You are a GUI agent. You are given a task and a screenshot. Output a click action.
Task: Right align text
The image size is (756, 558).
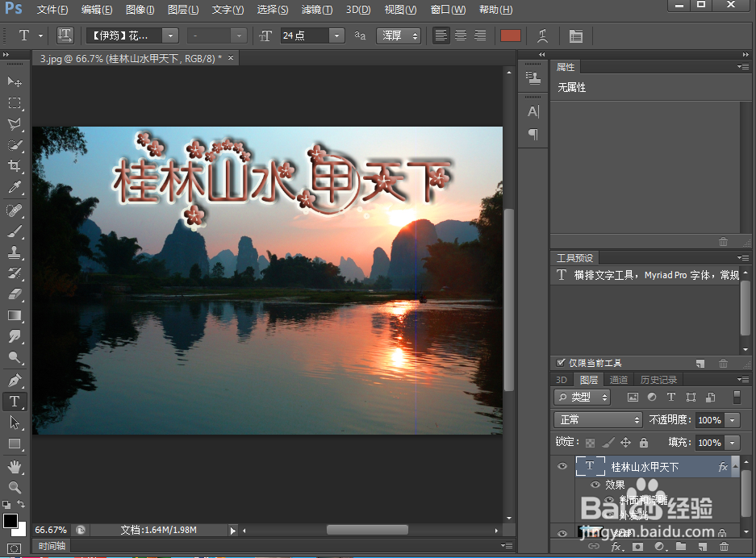click(480, 35)
